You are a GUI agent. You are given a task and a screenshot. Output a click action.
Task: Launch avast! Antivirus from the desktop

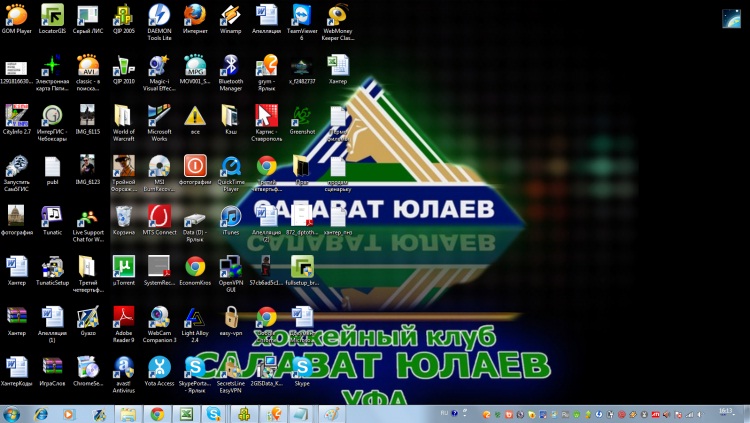(123, 368)
